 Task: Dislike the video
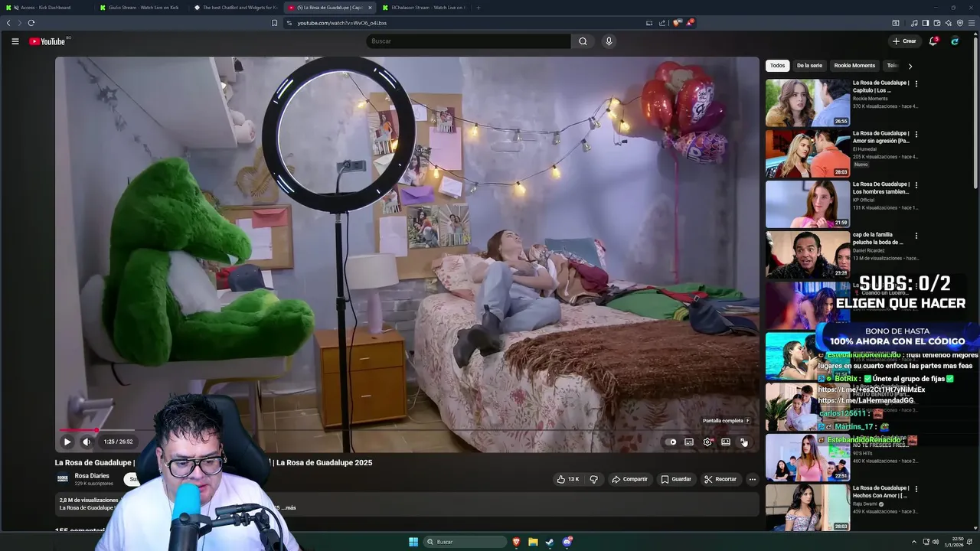pyautogui.click(x=593, y=479)
